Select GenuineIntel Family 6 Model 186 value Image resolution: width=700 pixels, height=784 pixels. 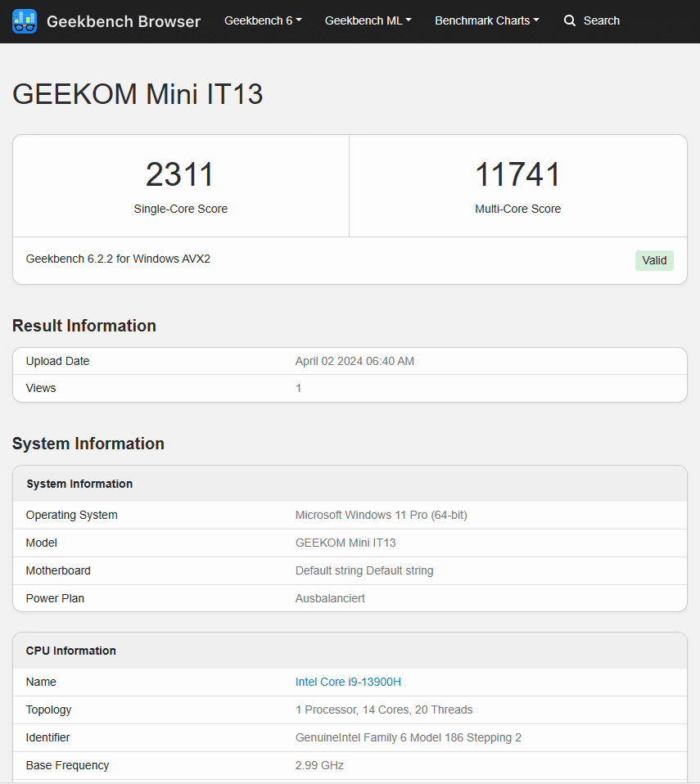pos(409,737)
